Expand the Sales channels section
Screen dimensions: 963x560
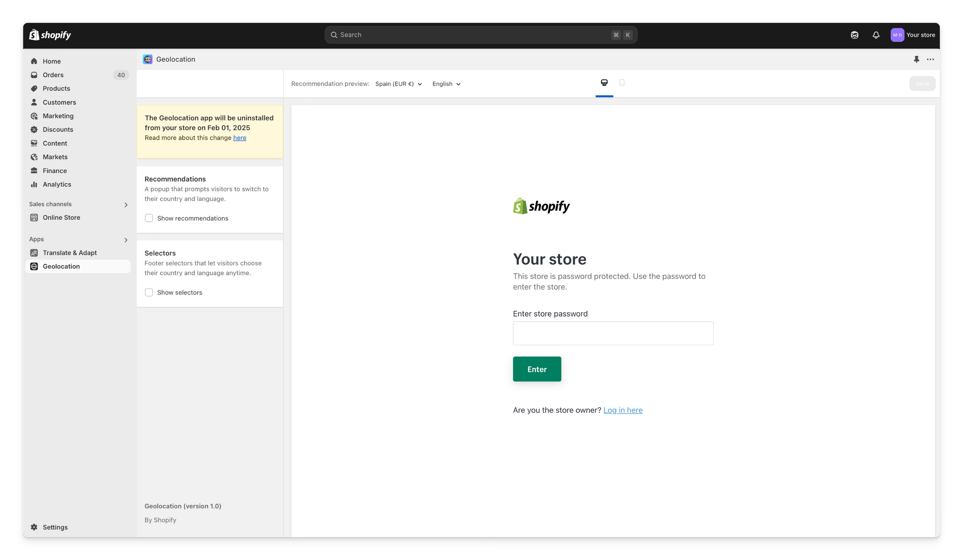tap(126, 205)
